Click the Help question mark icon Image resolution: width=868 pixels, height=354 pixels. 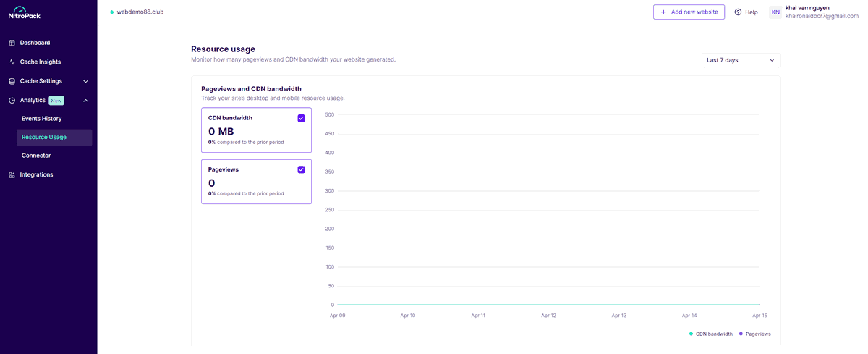pyautogui.click(x=738, y=12)
